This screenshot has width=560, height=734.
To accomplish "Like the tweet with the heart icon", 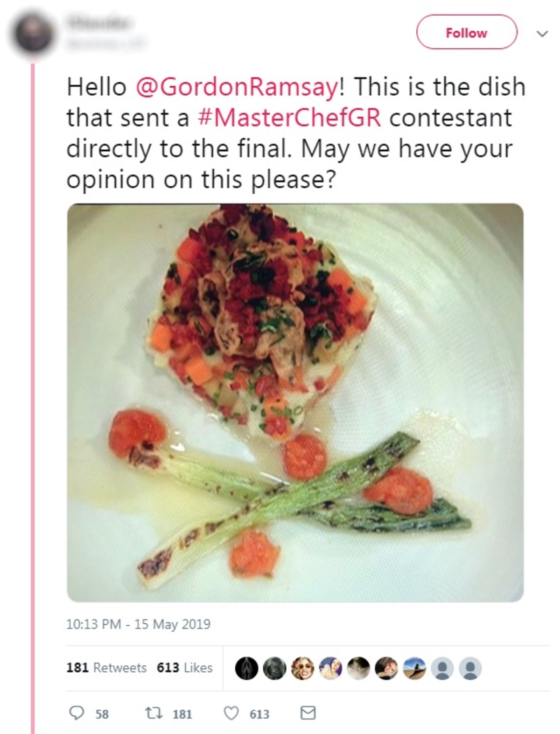I will click(231, 713).
